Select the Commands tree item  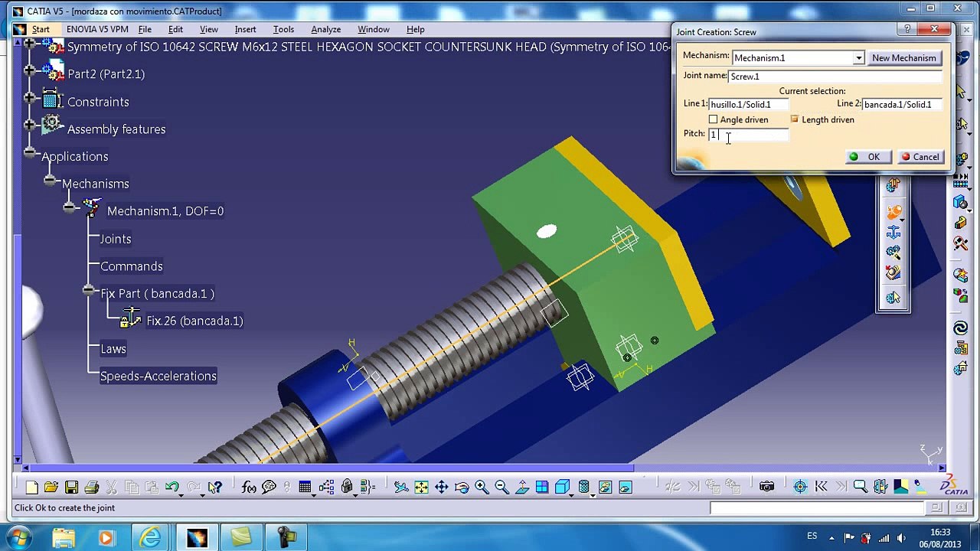point(132,266)
